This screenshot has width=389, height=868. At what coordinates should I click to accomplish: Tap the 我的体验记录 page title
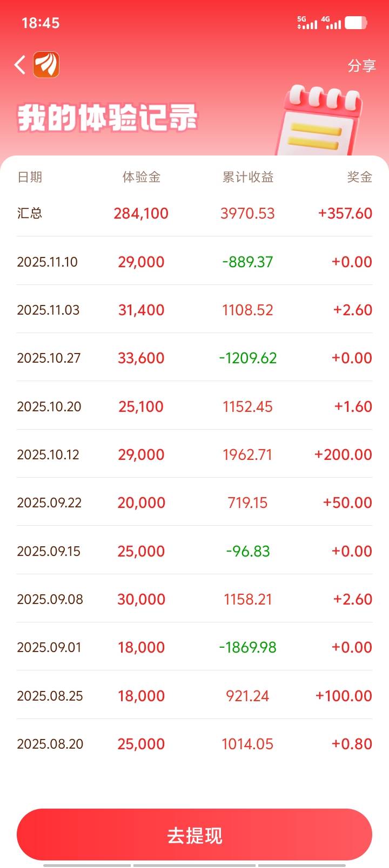[x=108, y=118]
